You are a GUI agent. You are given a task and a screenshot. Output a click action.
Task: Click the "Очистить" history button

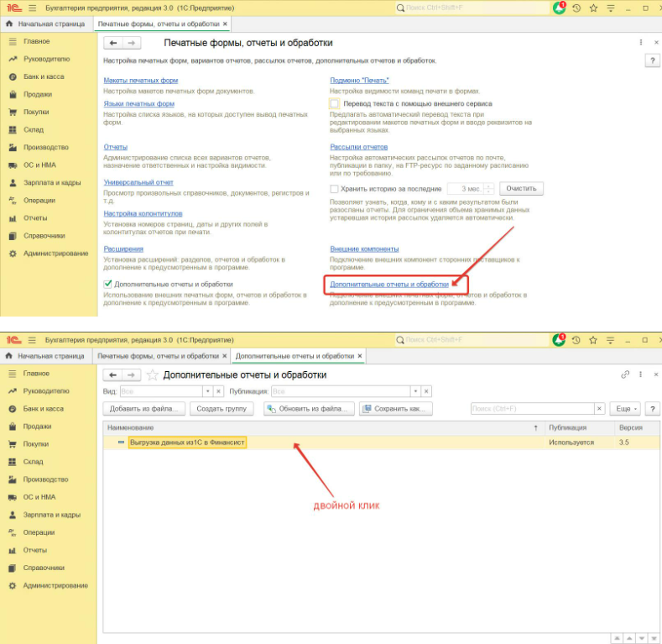click(521, 189)
